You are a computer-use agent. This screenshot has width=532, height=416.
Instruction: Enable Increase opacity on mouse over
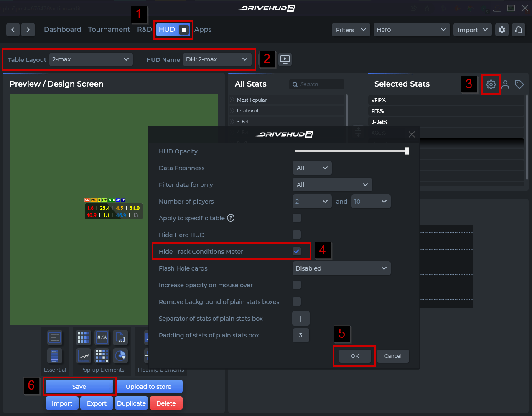pyautogui.click(x=297, y=285)
